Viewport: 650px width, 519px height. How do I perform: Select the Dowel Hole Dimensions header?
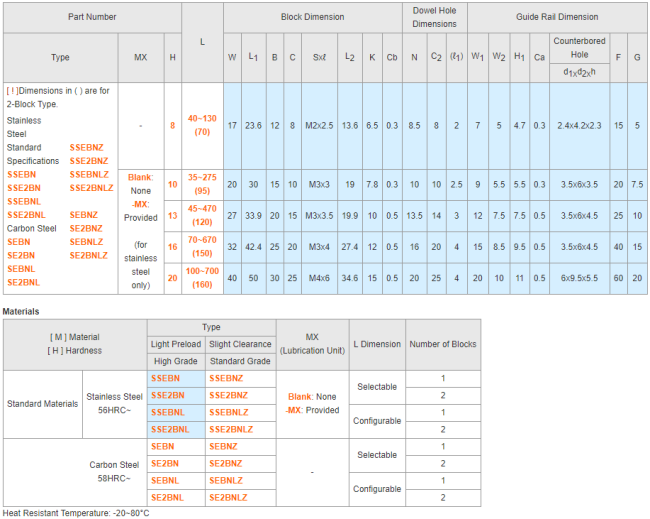click(x=434, y=17)
